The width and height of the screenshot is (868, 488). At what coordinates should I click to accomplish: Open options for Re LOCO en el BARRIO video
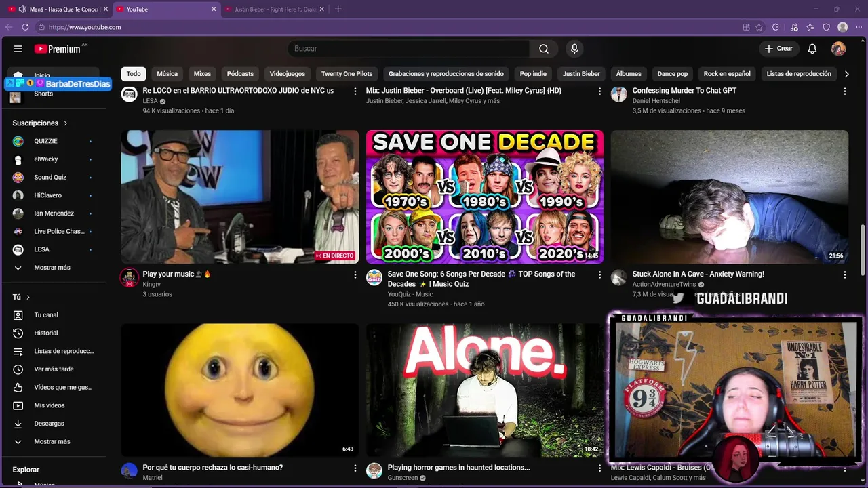[x=355, y=91]
